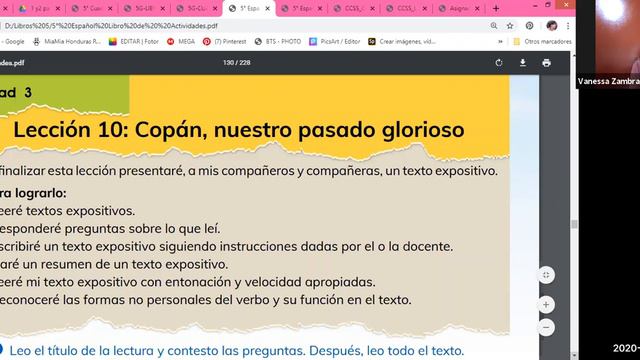Bookmark this page with the star icon
The image size is (640, 360).
[510, 26]
